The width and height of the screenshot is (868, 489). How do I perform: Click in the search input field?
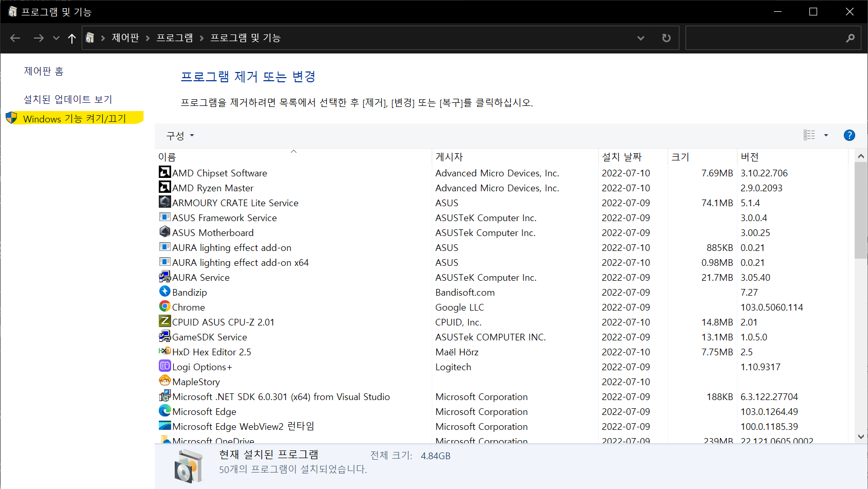point(765,38)
